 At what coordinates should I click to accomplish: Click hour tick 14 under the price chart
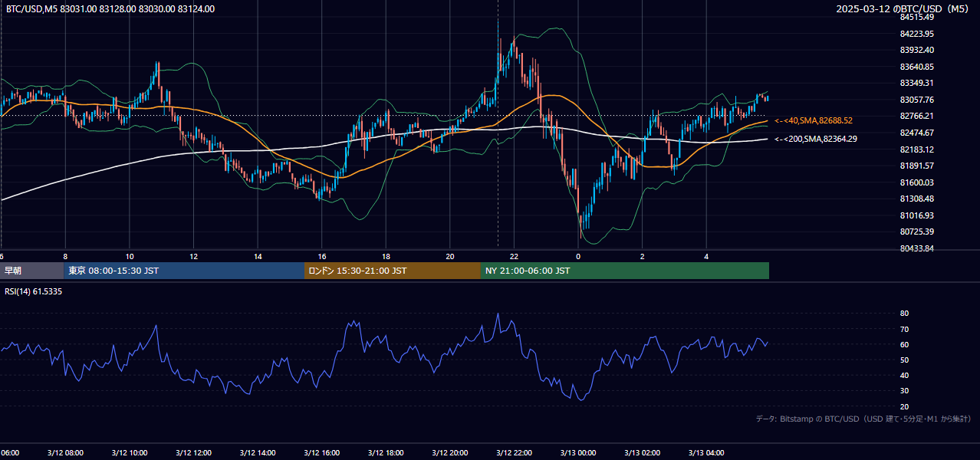coord(258,257)
